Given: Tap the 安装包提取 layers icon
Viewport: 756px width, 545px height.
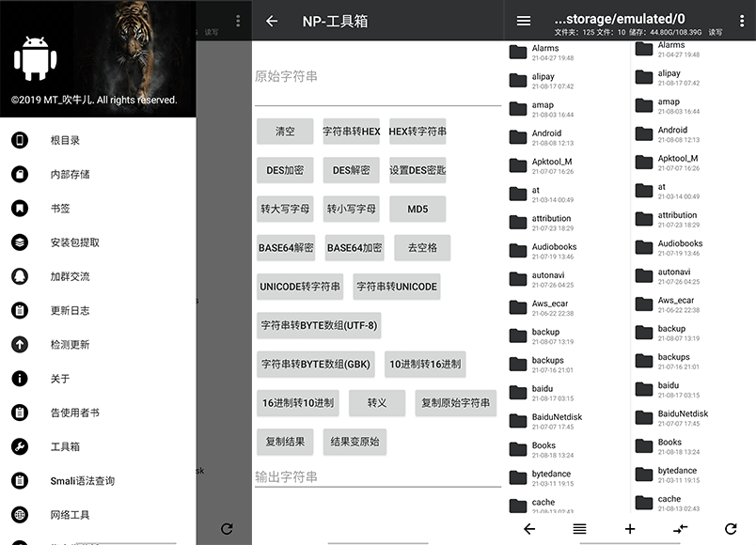Looking at the screenshot, I should [x=20, y=242].
